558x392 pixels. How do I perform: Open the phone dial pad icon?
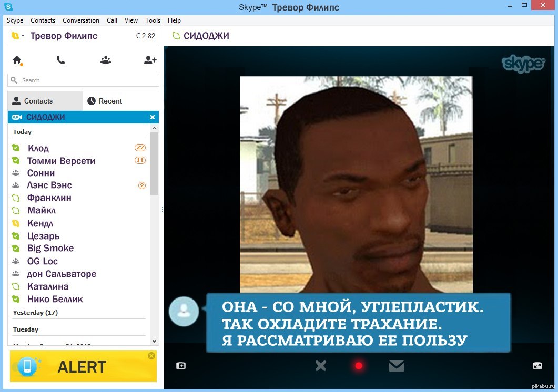tap(60, 60)
